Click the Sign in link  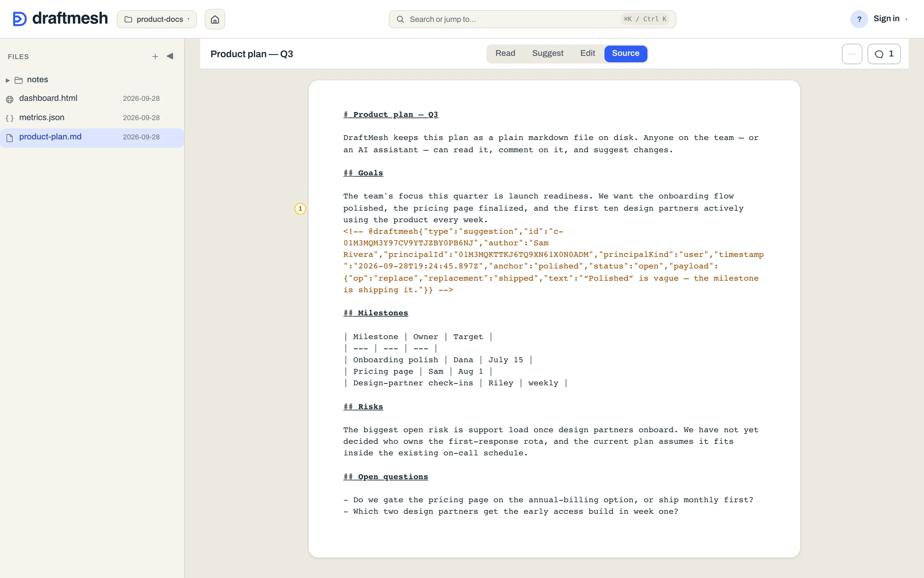tap(886, 19)
